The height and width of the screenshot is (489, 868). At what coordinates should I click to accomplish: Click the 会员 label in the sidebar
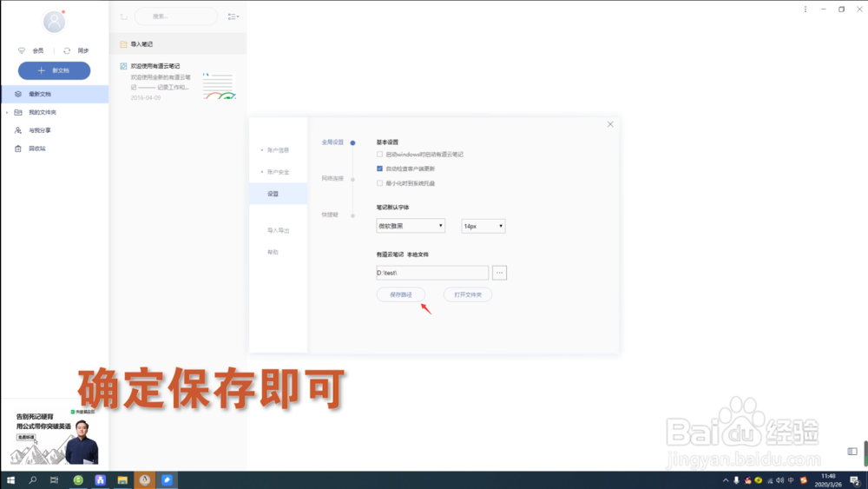coord(37,50)
